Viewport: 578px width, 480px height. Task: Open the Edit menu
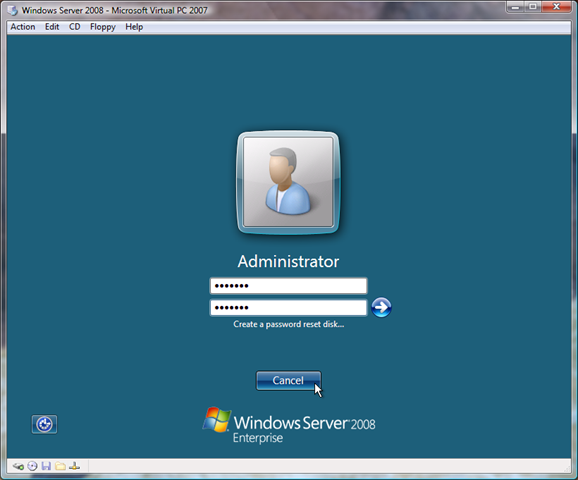coord(52,27)
